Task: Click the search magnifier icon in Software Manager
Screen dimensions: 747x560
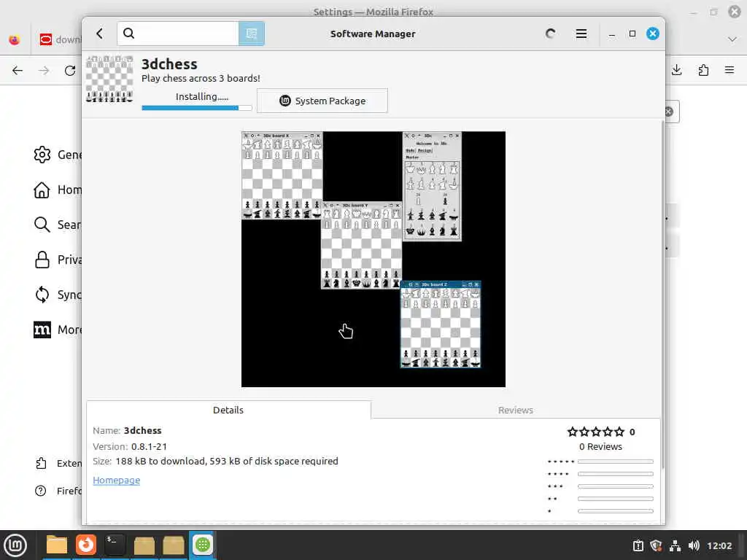Action: point(128,34)
